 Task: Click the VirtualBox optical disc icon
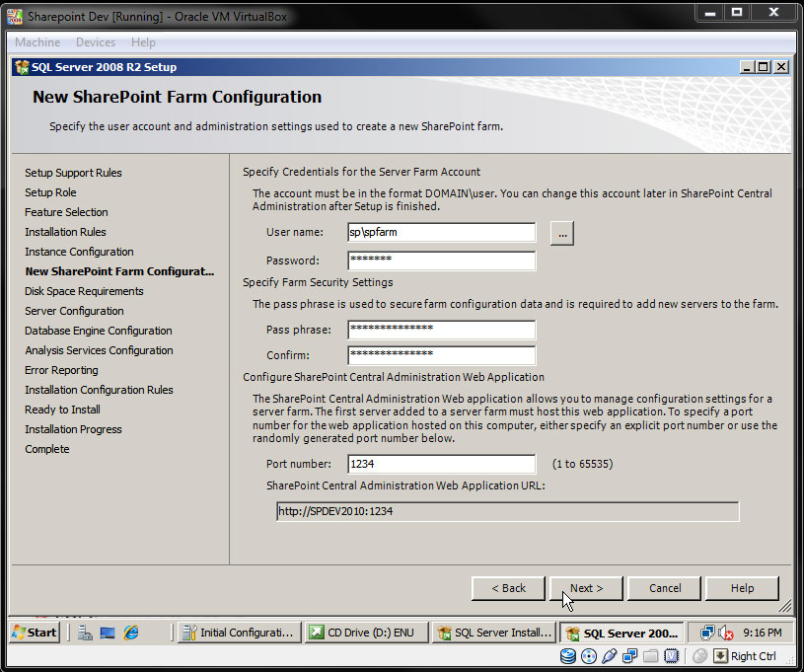coord(589,656)
